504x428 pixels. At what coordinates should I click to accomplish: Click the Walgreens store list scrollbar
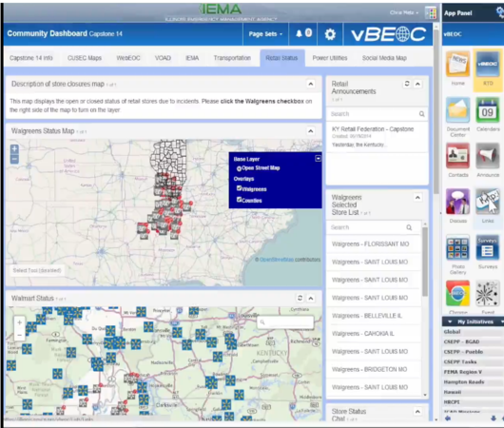(x=425, y=262)
